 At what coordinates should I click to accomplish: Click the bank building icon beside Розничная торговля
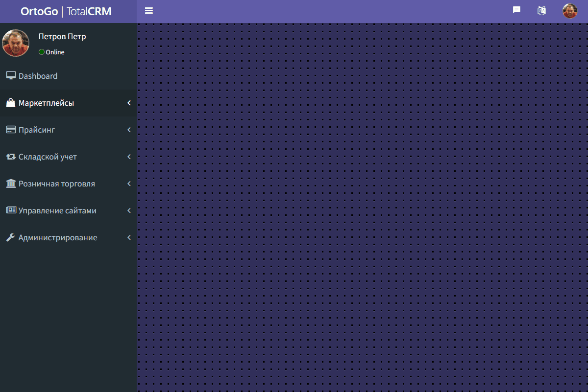(x=11, y=184)
